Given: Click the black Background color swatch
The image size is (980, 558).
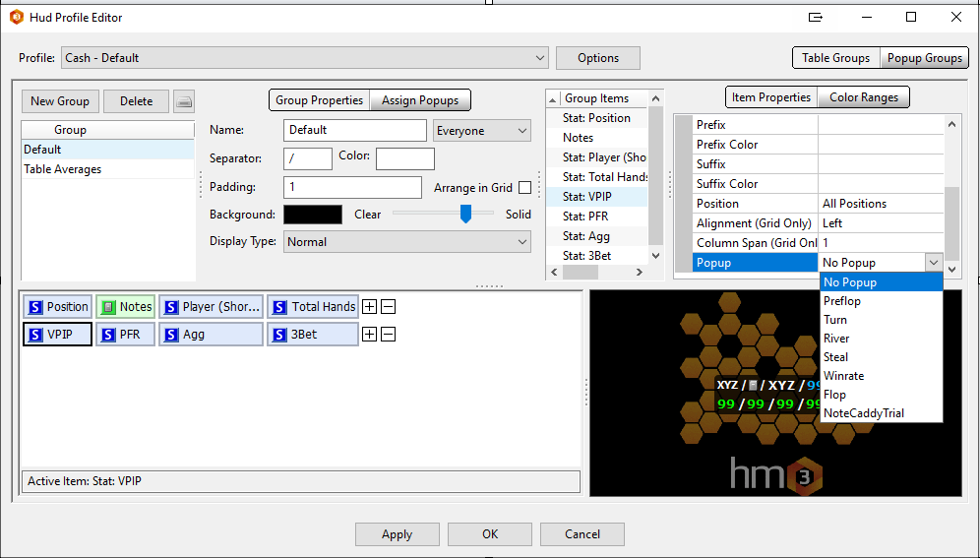Looking at the screenshot, I should [x=313, y=215].
